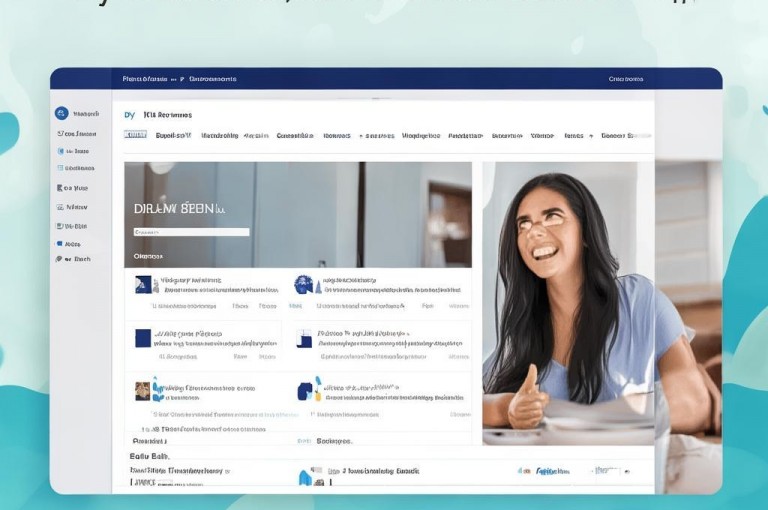Screen dimensions: 768x510
Task: Open the small brown photo thumbnail in the cards
Action: tap(143, 391)
